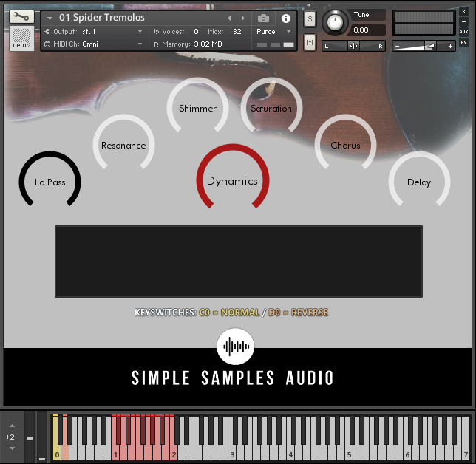
Task: Open the instrument name dropdown arrow
Action: pyautogui.click(x=50, y=18)
